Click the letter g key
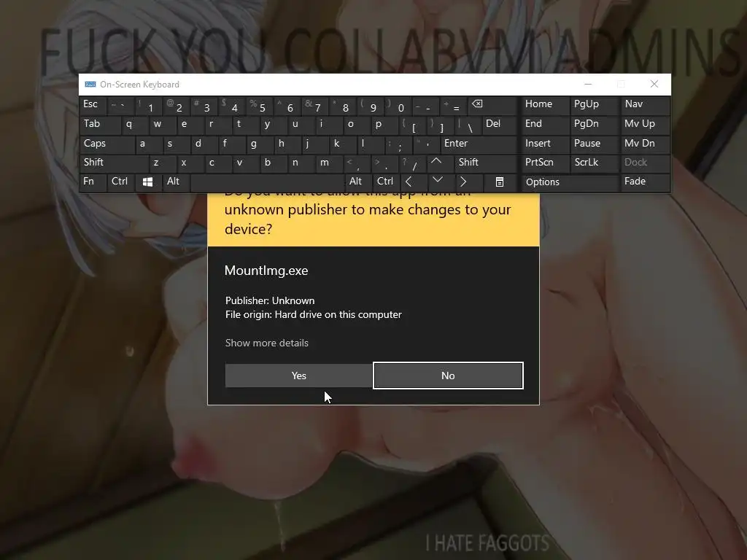 259,144
